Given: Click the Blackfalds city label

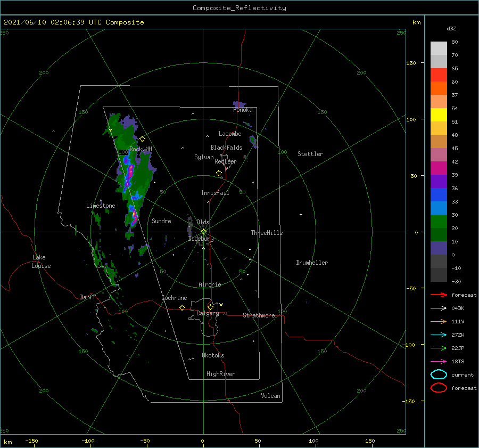Looking at the screenshot, I should pos(226,148).
